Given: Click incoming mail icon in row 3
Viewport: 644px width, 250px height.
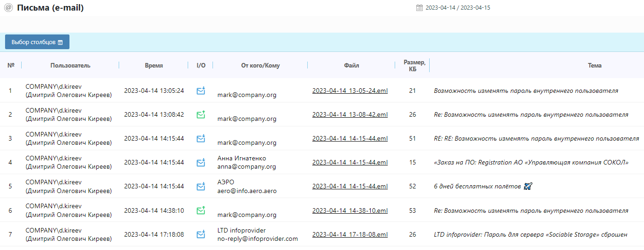Looking at the screenshot, I should click(x=201, y=138).
